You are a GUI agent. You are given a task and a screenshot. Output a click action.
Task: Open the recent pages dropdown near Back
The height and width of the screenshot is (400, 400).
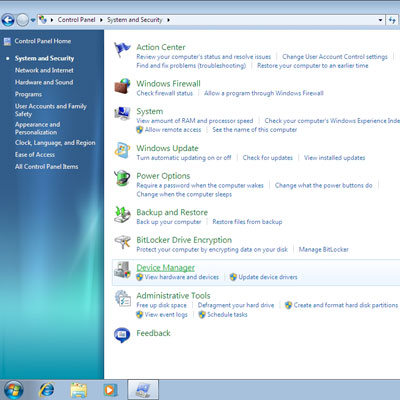(33, 20)
